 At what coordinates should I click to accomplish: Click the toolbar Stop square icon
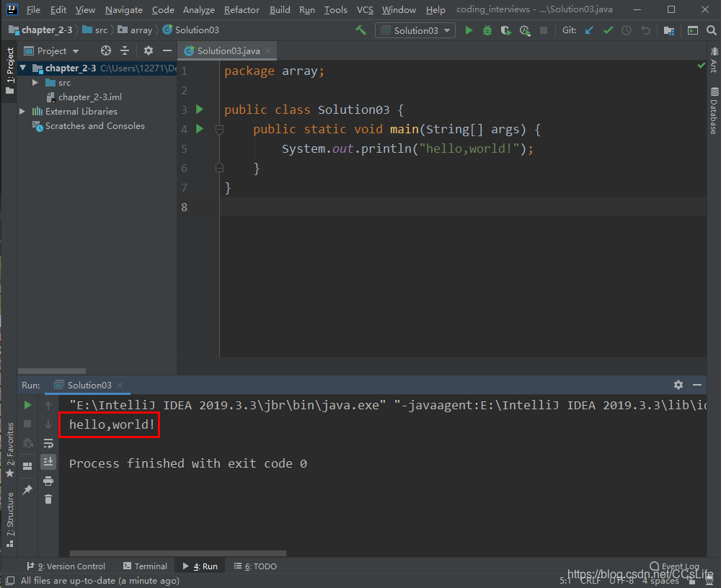(544, 30)
